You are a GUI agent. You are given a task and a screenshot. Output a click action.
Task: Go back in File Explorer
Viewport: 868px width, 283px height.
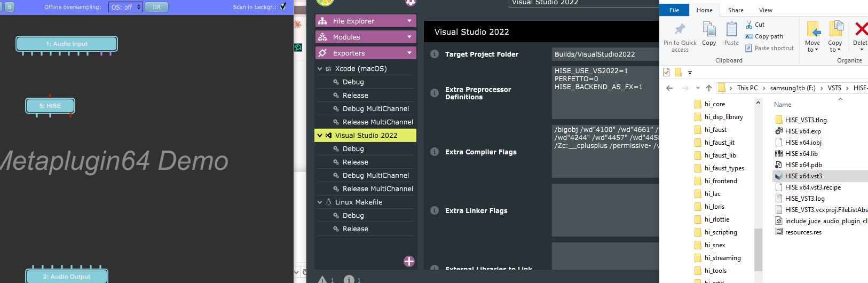(669, 88)
